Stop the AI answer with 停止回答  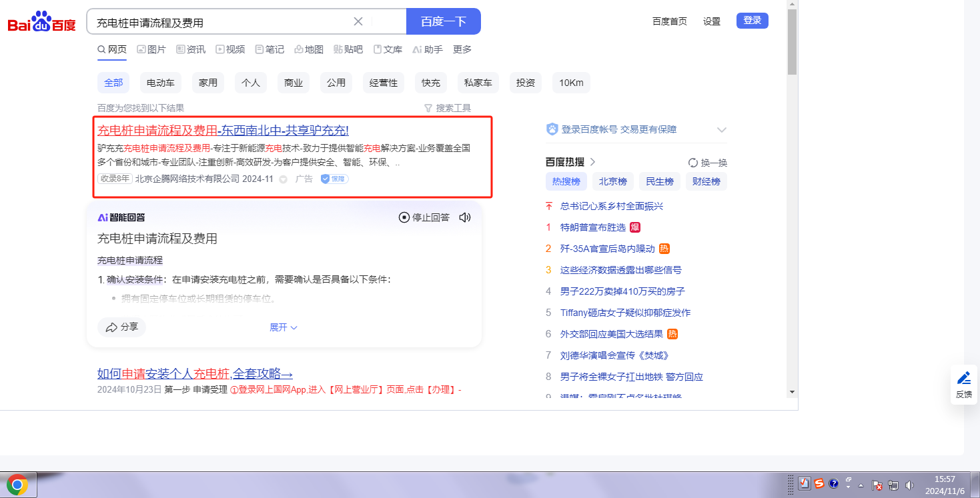(x=424, y=217)
